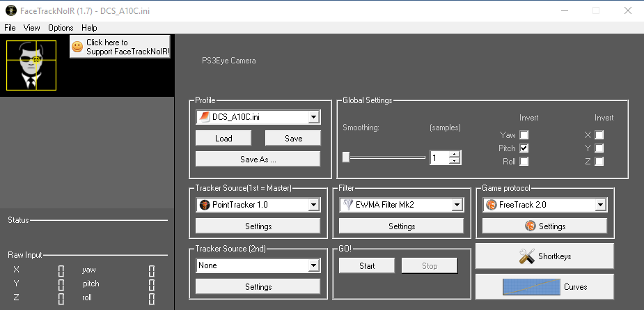Viewport: 644px width, 310px height.
Task: Uncheck the Invert Pitch checkbox
Action: click(x=524, y=148)
